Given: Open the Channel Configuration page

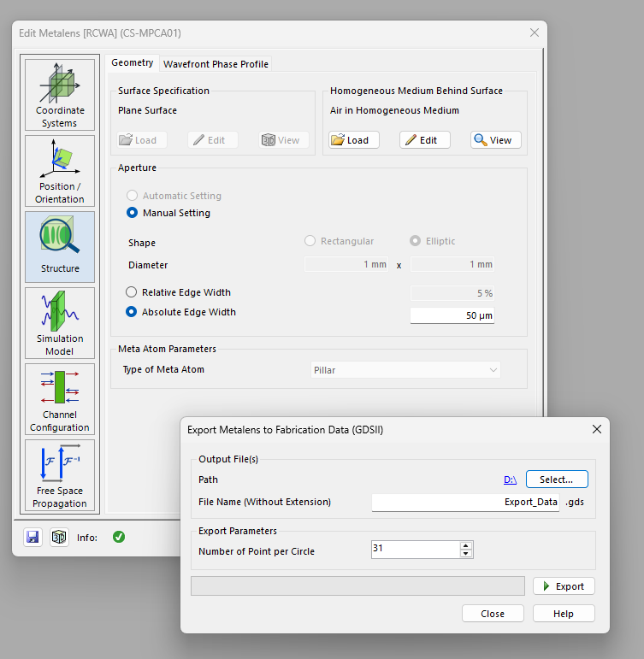Looking at the screenshot, I should [60, 399].
